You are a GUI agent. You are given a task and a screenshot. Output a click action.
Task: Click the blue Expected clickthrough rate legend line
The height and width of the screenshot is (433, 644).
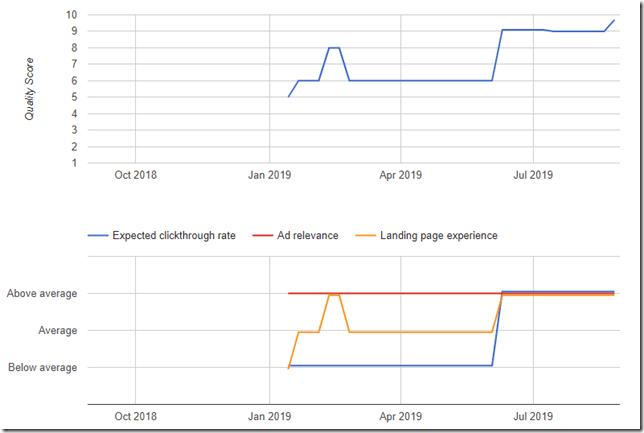click(x=97, y=236)
